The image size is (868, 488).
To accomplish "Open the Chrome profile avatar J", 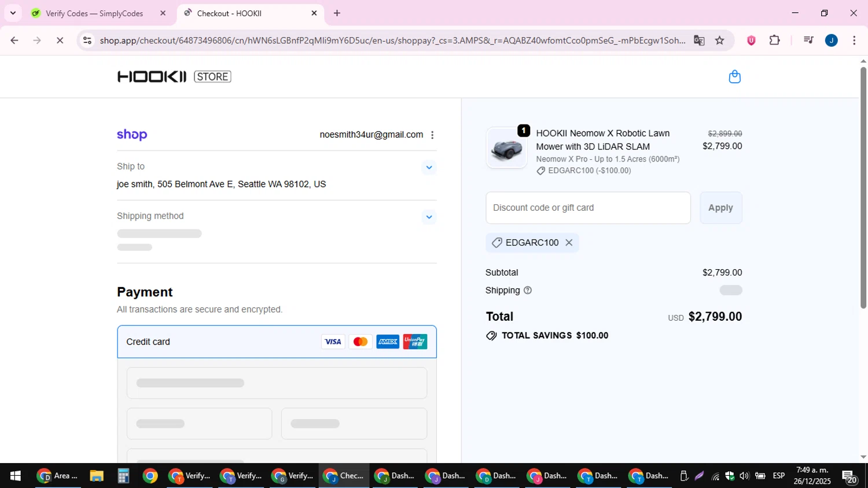I will click(x=832, y=41).
